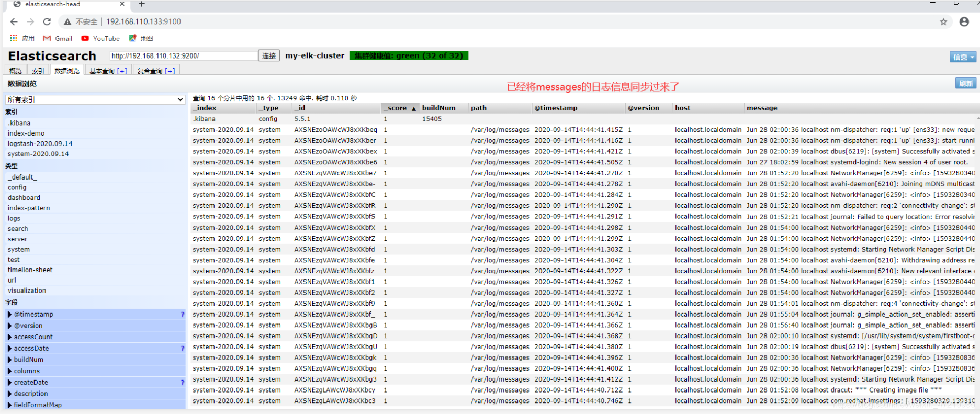The width and height of the screenshot is (980, 414).
Task: Select the config type filter
Action: coord(95,187)
